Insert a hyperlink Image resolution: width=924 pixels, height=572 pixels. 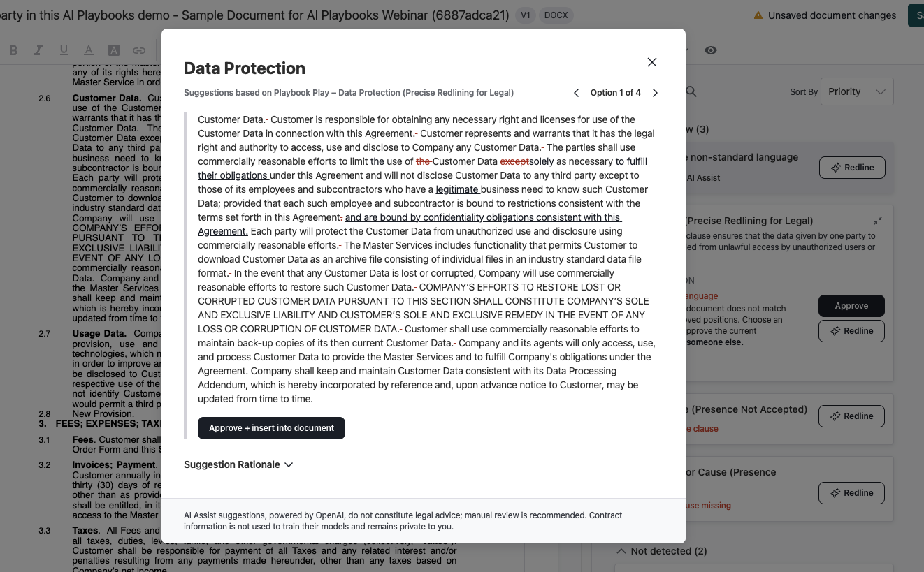pyautogui.click(x=138, y=50)
